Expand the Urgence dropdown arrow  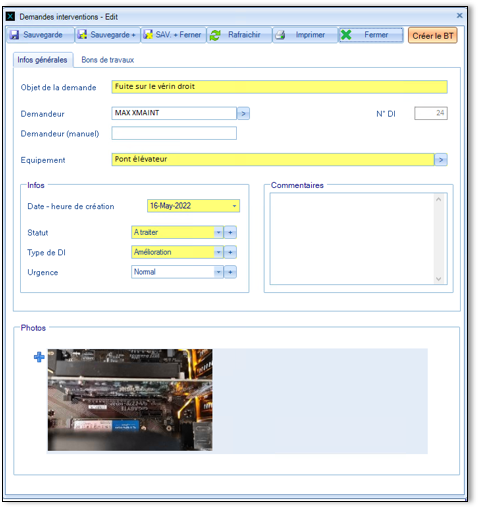pos(218,272)
